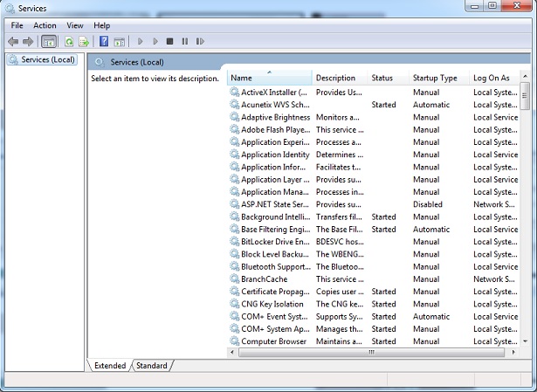Sort by the Startup Type column header
The height and width of the screenshot is (392, 537).
click(439, 78)
